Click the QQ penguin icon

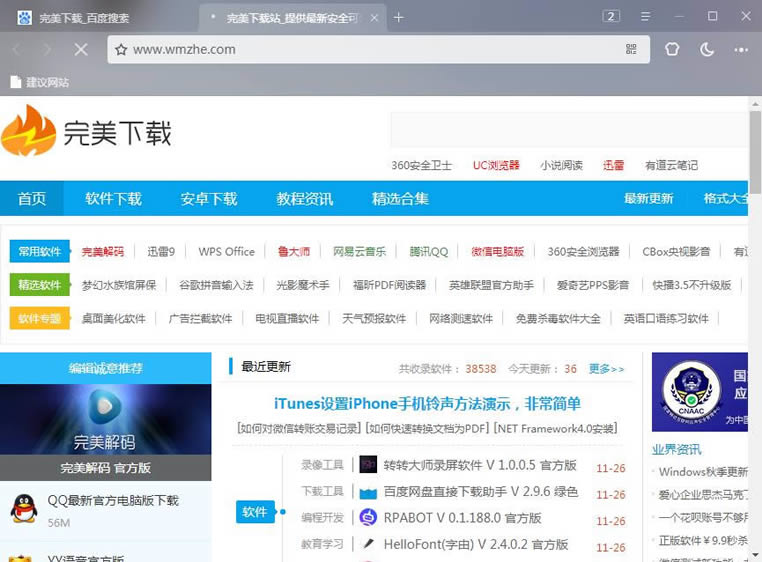coord(24,509)
